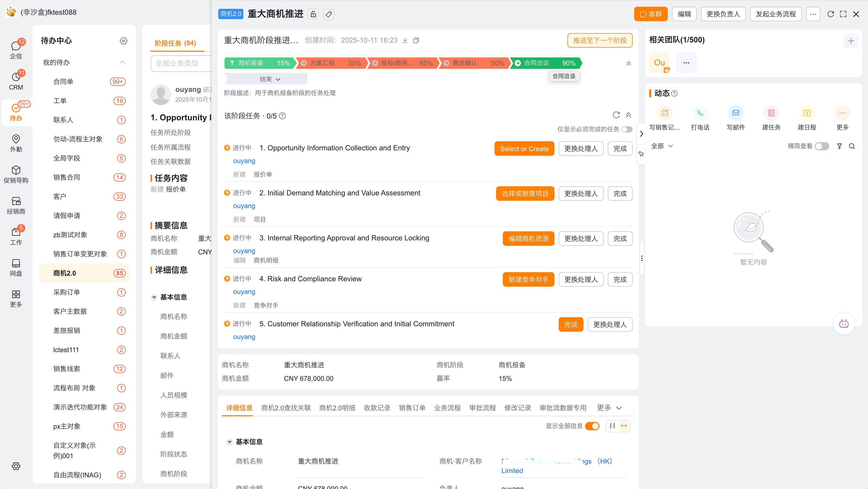Select the 合同洽谈 90% stage in the progress bar
The height and width of the screenshot is (489, 868).
(x=546, y=63)
